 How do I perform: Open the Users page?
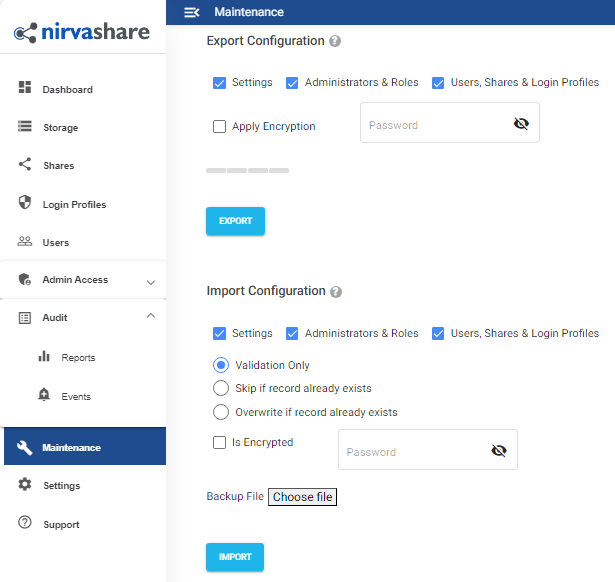[55, 242]
